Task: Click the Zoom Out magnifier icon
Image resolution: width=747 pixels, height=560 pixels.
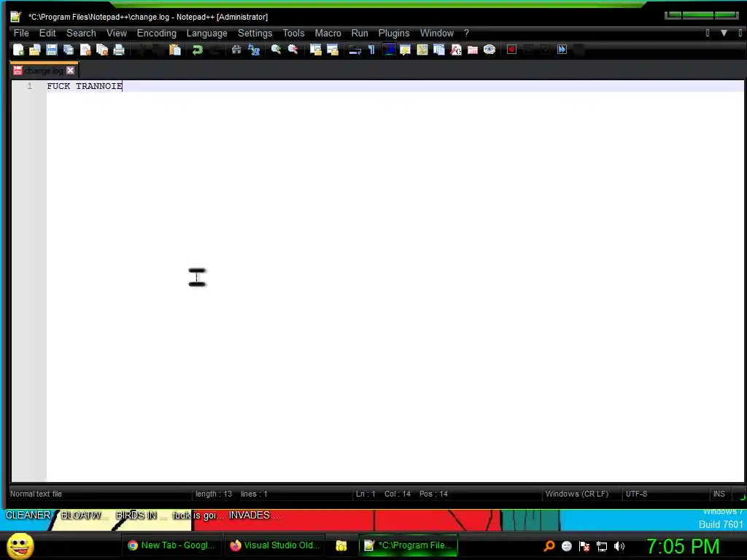Action: tap(293, 50)
